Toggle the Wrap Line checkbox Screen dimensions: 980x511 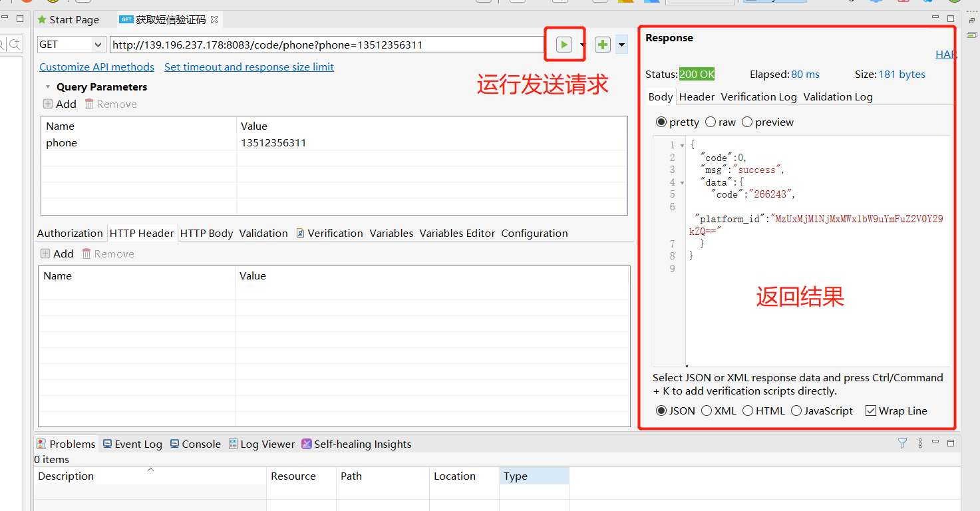coord(871,411)
